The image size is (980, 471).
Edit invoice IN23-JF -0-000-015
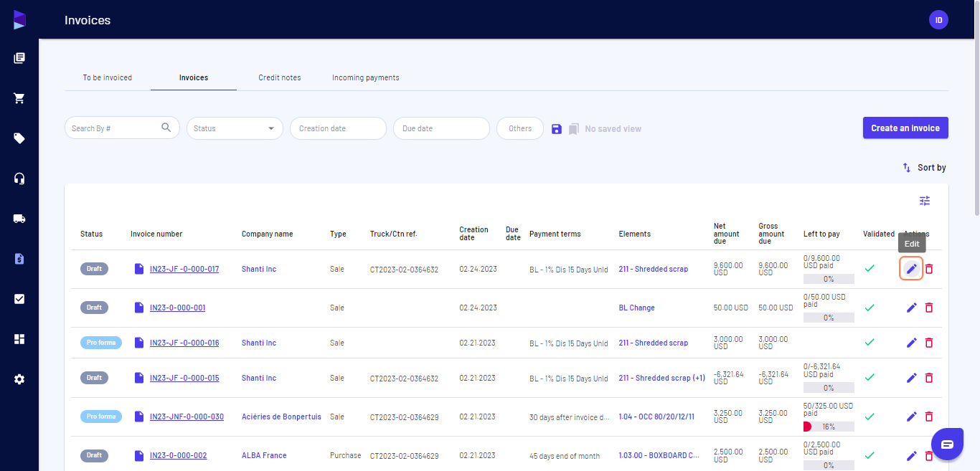912,378
